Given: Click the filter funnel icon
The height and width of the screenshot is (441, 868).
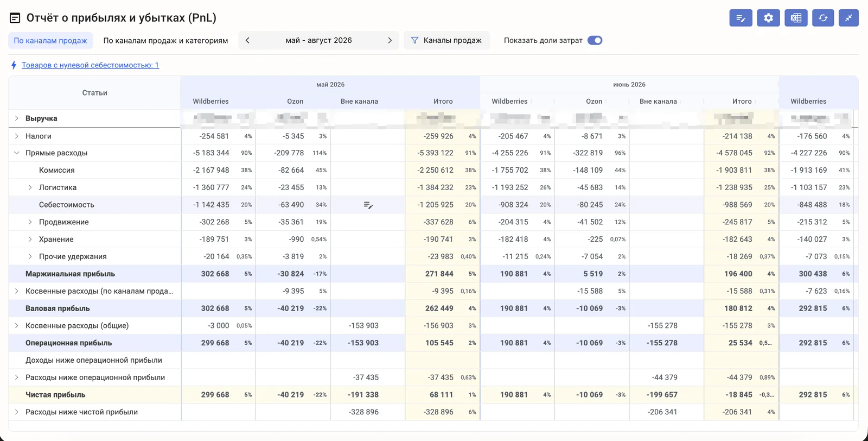Looking at the screenshot, I should [414, 40].
